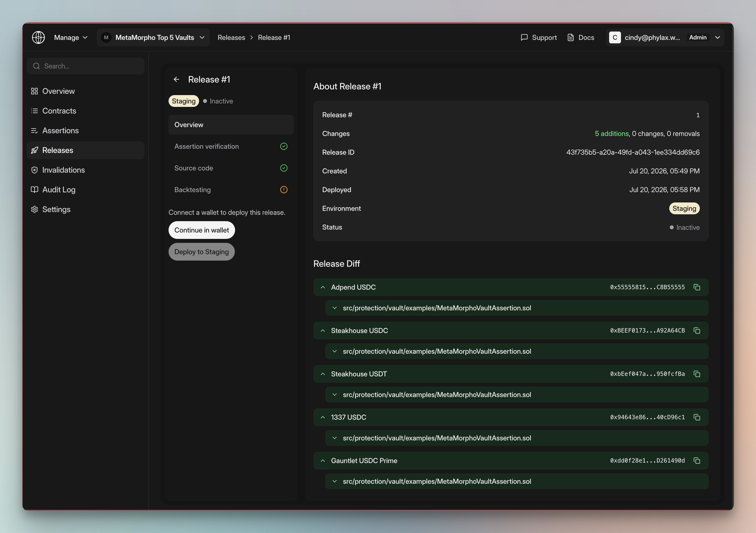Click the Docs document icon
The height and width of the screenshot is (533, 756).
click(x=571, y=37)
